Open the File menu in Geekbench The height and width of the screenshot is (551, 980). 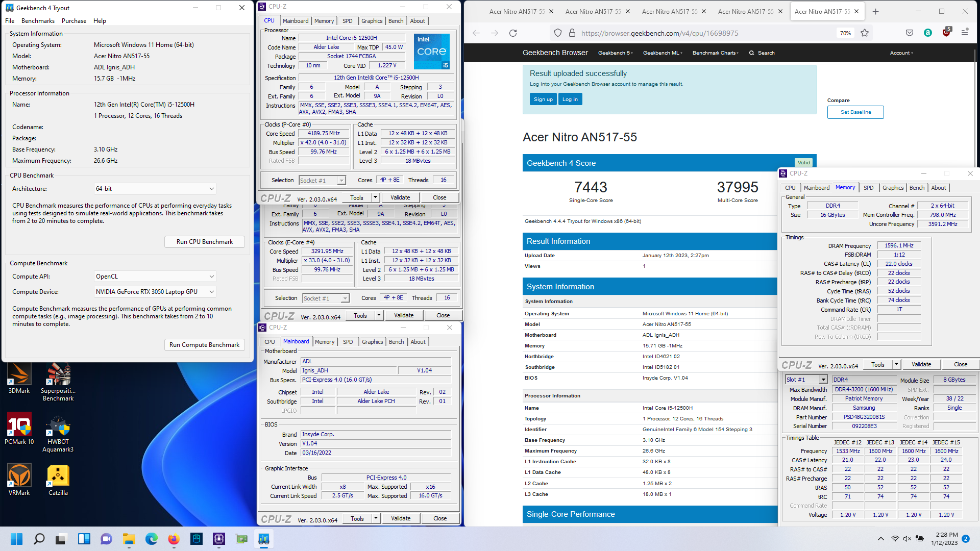(10, 21)
